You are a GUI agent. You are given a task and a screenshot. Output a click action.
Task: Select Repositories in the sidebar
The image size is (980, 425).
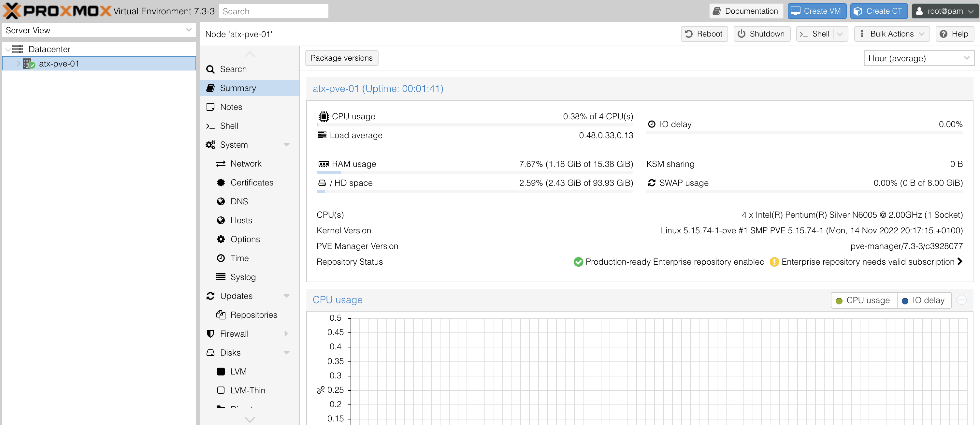[x=253, y=315]
